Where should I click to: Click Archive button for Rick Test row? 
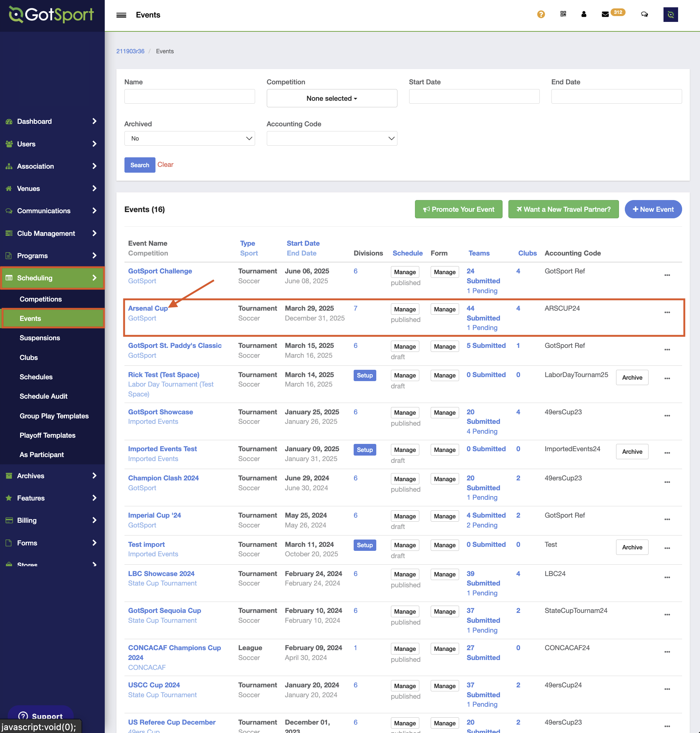(x=632, y=378)
